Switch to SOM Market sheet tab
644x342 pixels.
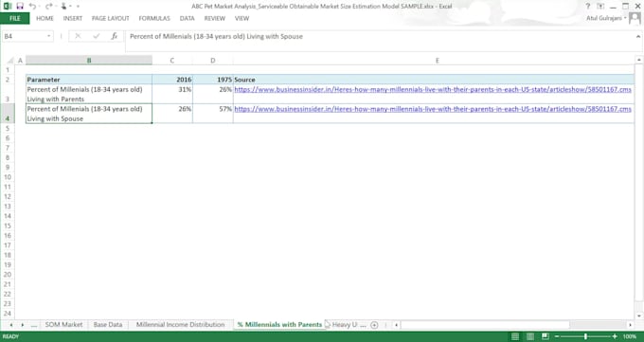pos(63,325)
